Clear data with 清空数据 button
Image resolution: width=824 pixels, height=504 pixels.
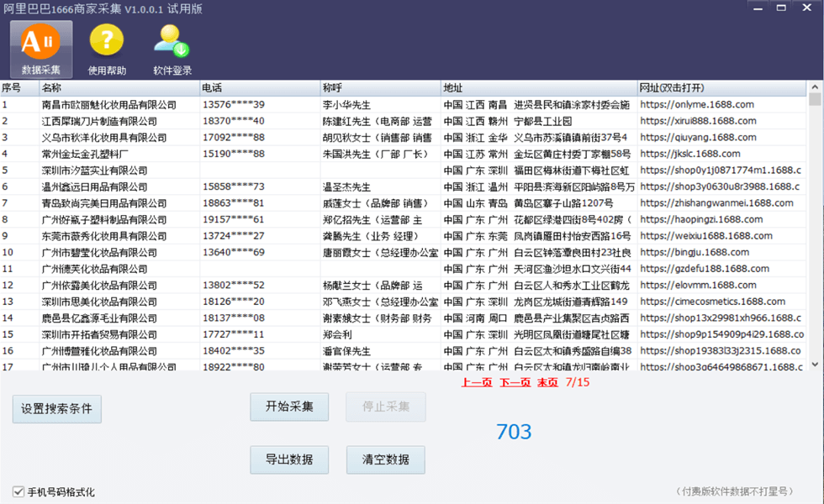[x=386, y=460]
